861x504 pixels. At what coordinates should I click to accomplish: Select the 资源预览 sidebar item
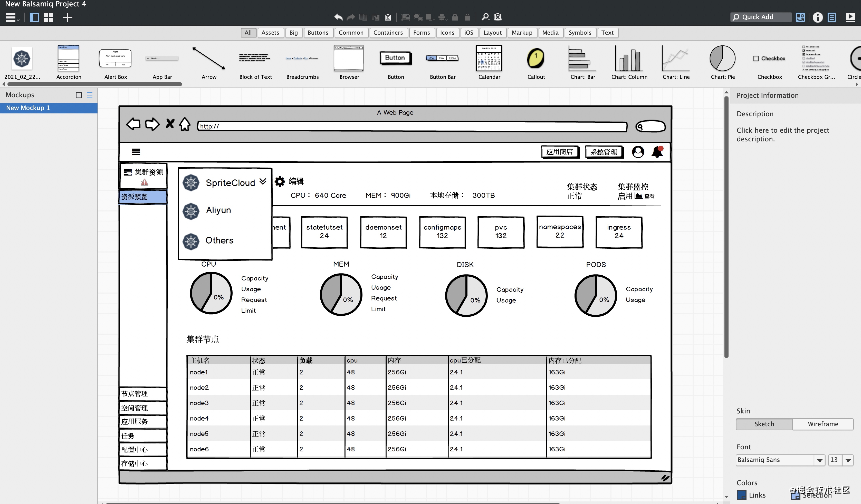[x=143, y=197]
